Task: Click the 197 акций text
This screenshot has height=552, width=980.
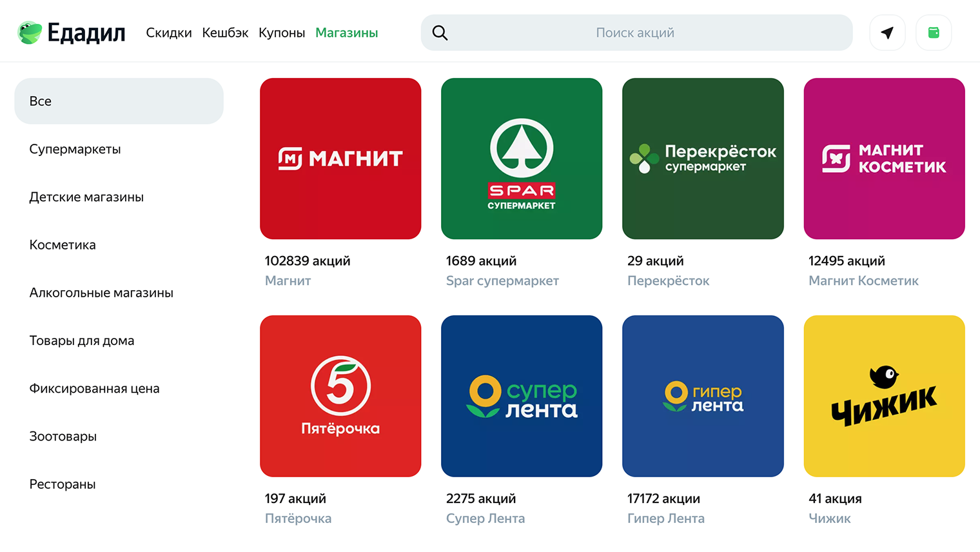Action: (295, 498)
